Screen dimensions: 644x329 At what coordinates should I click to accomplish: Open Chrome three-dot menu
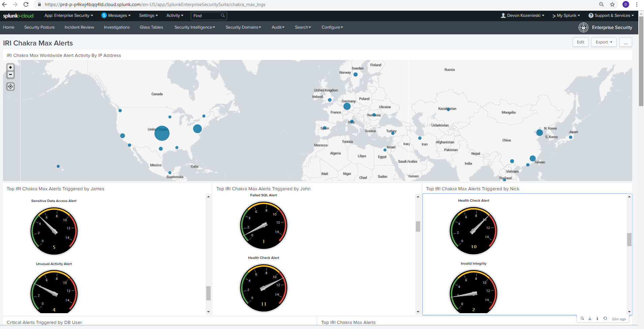[637, 4]
